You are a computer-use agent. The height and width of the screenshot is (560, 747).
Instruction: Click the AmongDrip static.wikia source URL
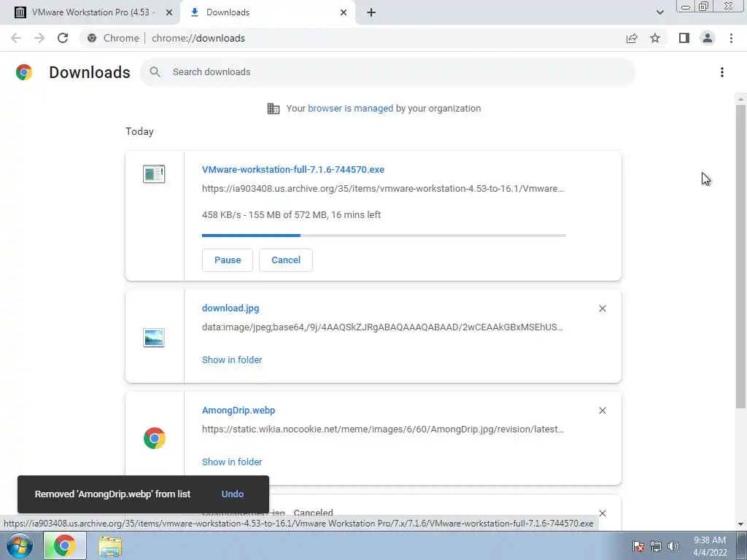382,429
